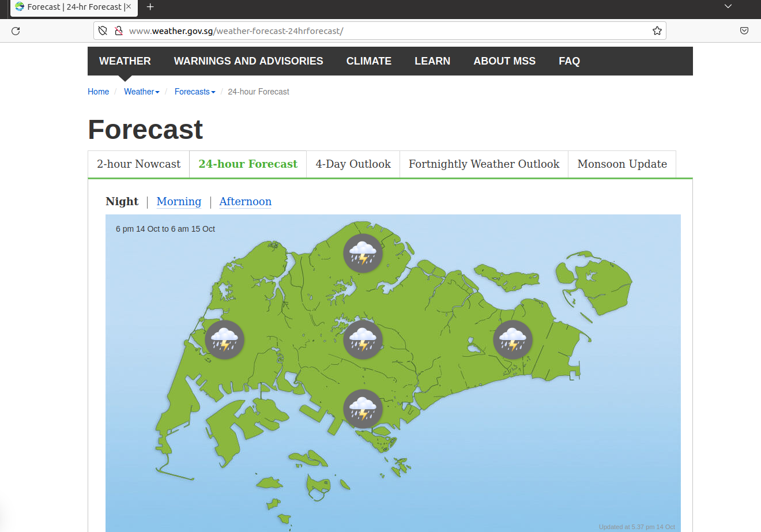761x532 pixels.
Task: Switch to the 4-Day Outlook tab
Action: point(353,164)
